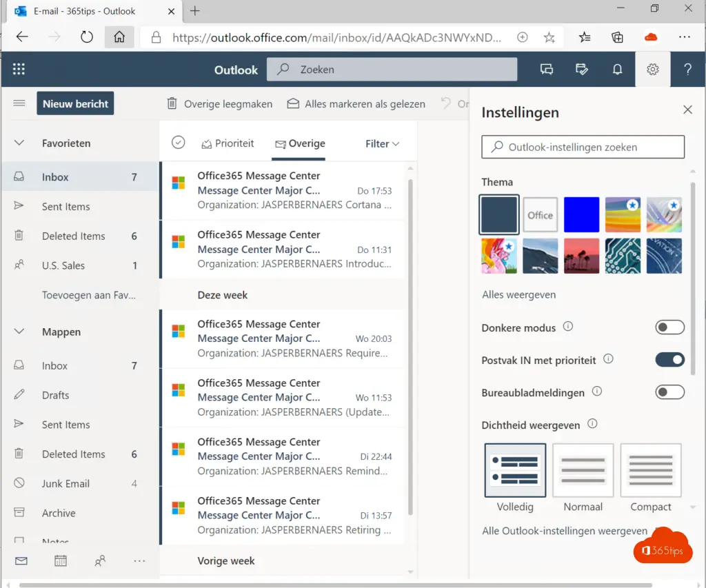
Task: Select the bright blue theme swatch
Action: tap(581, 215)
